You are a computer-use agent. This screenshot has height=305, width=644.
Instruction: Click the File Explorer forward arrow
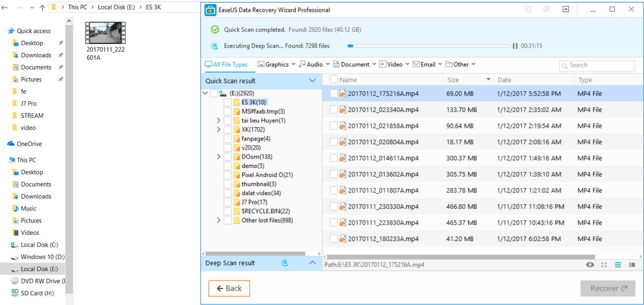point(20,7)
